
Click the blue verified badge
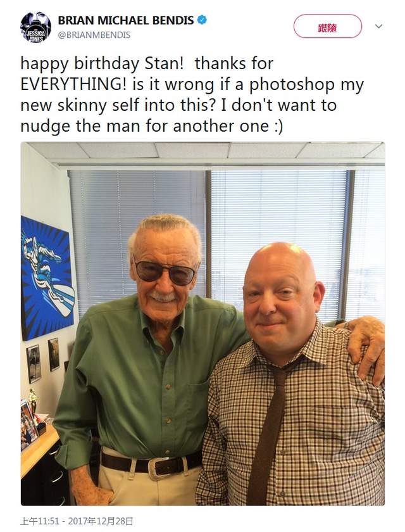click(x=202, y=20)
